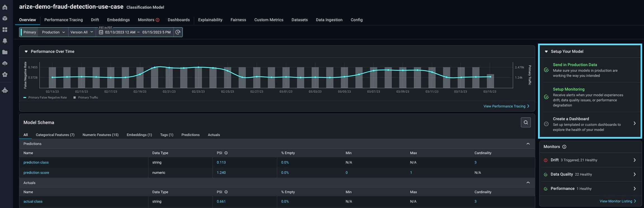Open the folder icon in sidebar
The height and width of the screenshot is (208, 644).
5,52
